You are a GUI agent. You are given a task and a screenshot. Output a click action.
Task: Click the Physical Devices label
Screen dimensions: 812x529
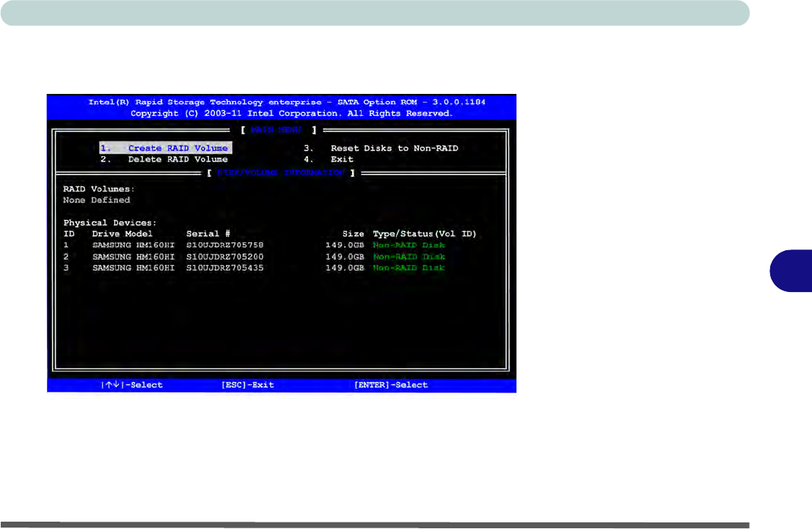[x=110, y=222]
